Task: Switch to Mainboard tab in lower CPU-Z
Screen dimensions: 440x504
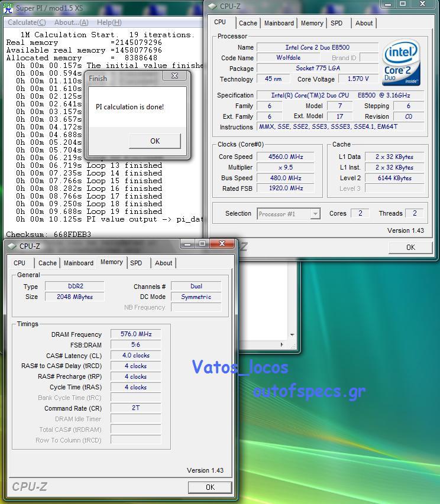Action: click(x=79, y=263)
